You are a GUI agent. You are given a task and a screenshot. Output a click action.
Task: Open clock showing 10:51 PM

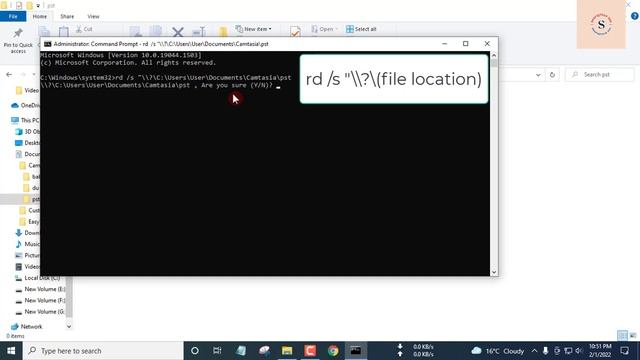(x=600, y=351)
